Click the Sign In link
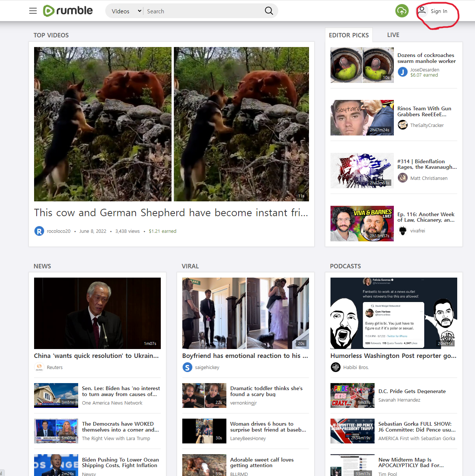The width and height of the screenshot is (475, 476). click(439, 11)
